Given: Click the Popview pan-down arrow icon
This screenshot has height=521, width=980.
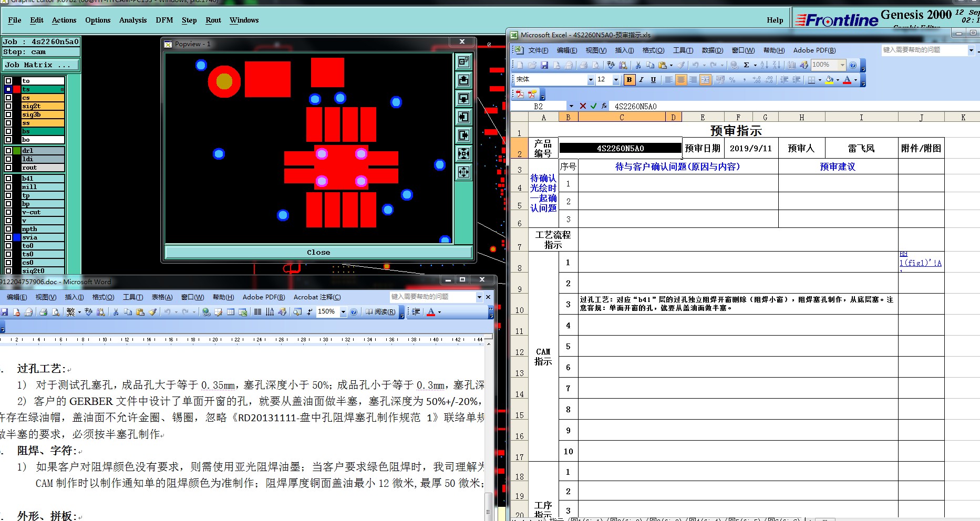Looking at the screenshot, I should 463,98.
